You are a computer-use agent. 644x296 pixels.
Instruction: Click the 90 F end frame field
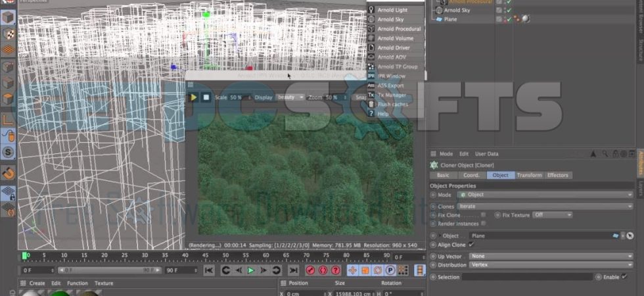(x=181, y=270)
